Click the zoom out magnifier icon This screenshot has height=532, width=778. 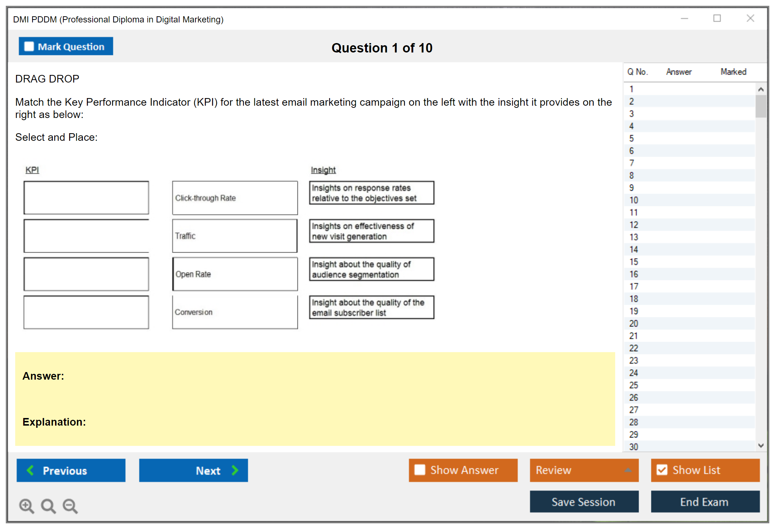70,506
